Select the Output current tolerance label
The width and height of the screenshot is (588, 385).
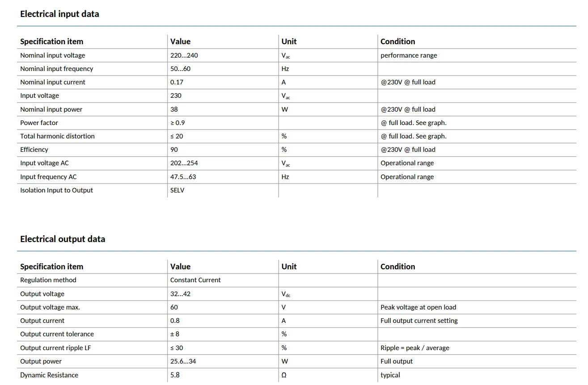coord(57,334)
